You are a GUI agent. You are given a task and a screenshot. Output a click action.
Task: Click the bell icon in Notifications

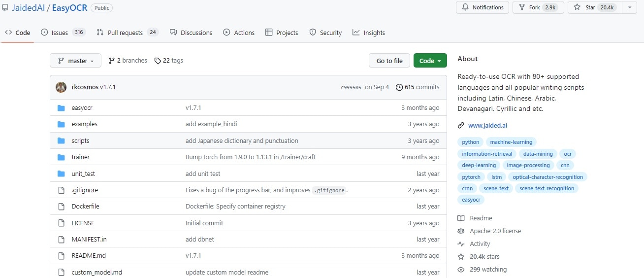pyautogui.click(x=465, y=7)
